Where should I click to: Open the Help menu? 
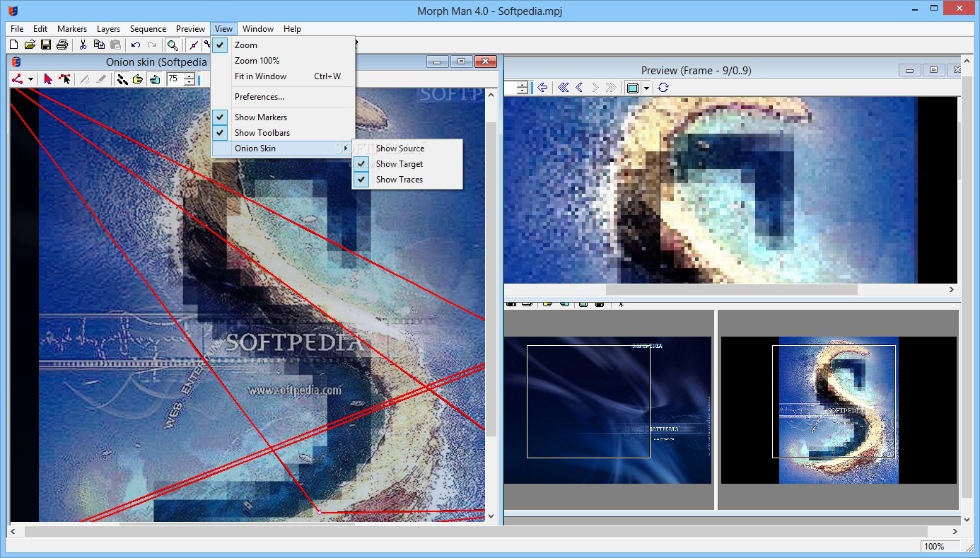coord(292,29)
